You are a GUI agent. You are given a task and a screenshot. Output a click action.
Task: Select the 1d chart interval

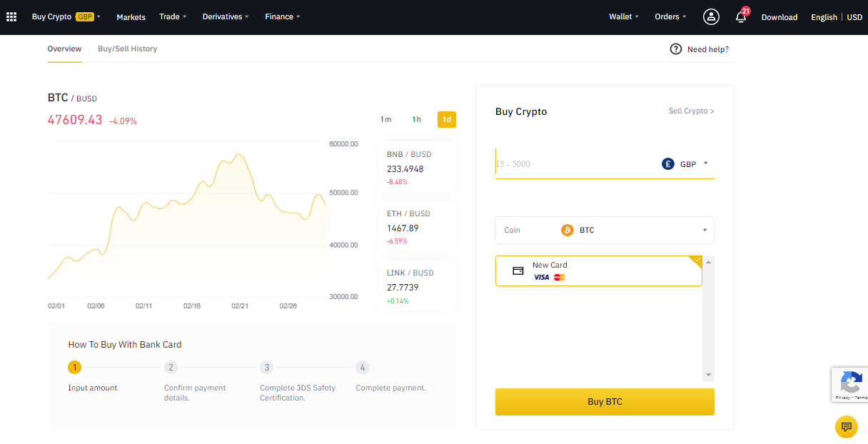click(447, 119)
